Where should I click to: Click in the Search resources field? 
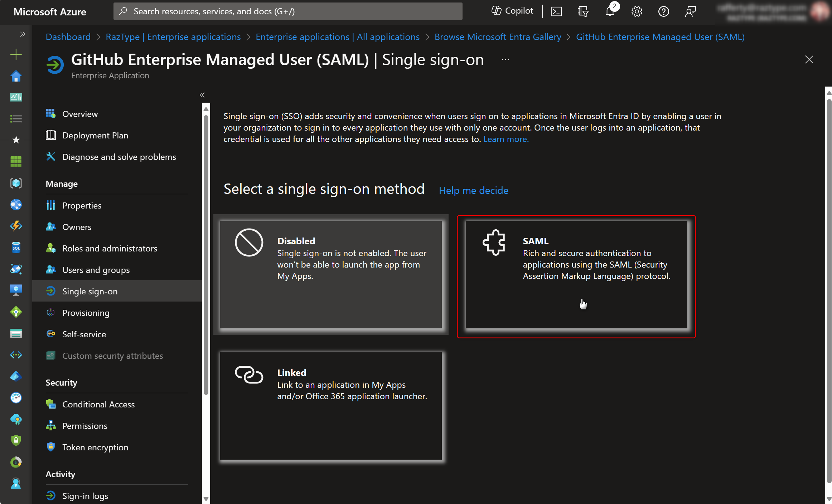[288, 11]
